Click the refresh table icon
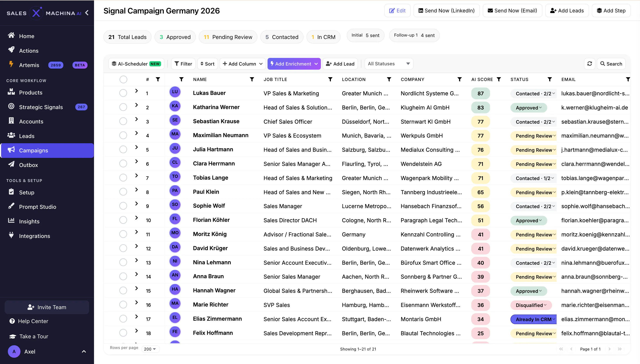Screen dimensions: 640x364 589,64
